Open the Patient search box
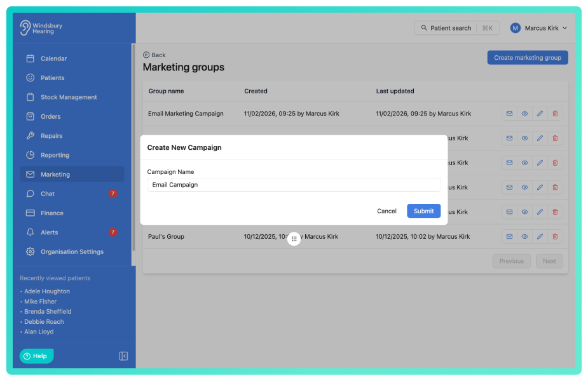Viewport: 588px width, 381px height. pyautogui.click(x=456, y=28)
